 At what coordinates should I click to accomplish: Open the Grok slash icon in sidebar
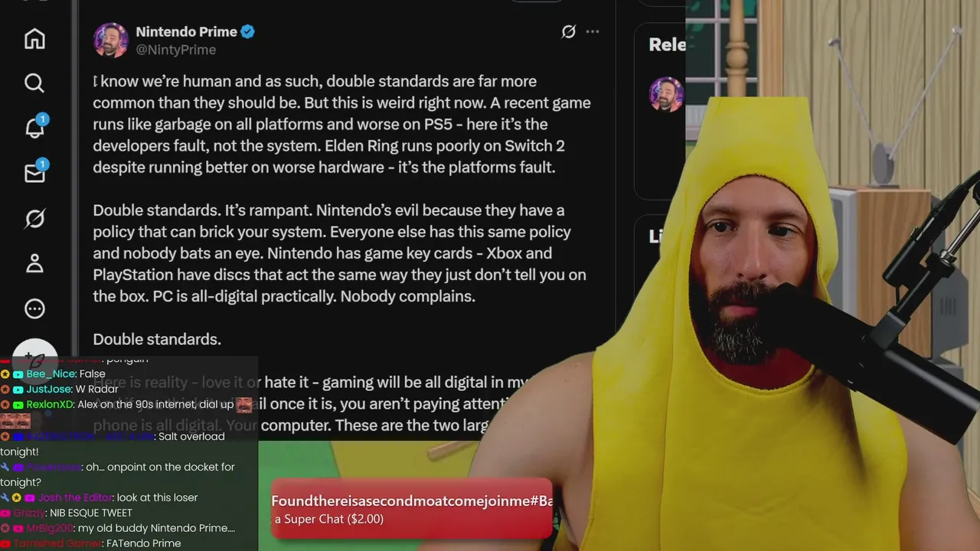click(34, 219)
